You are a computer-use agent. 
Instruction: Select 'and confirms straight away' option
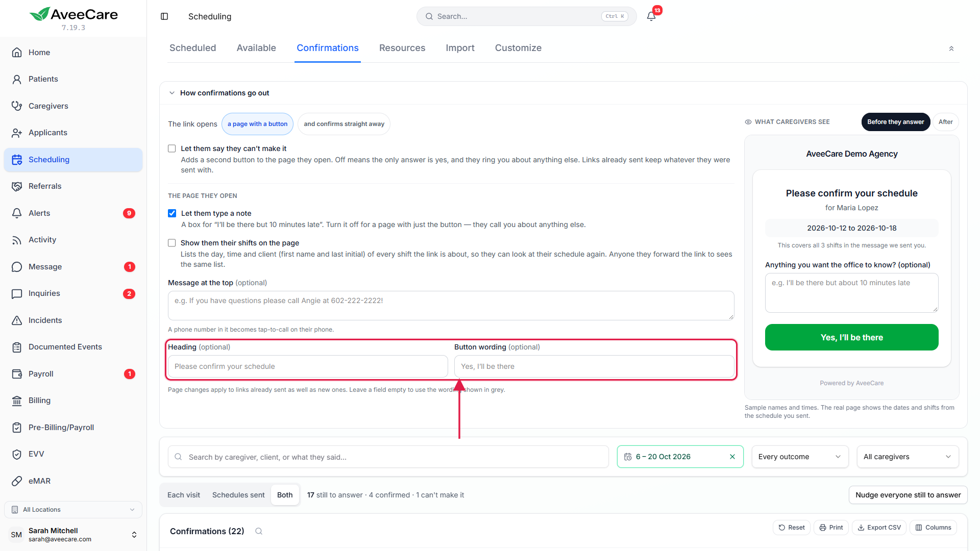coord(344,124)
